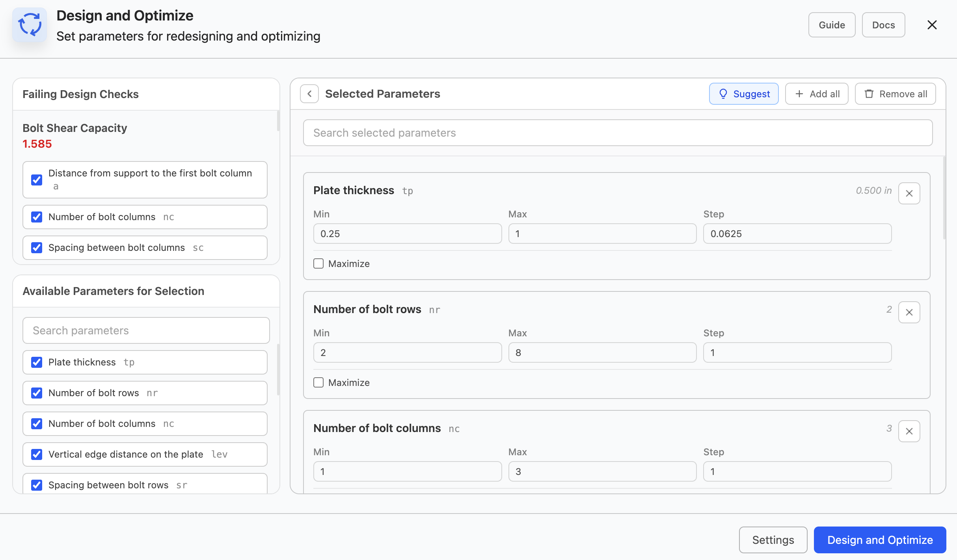This screenshot has height=560, width=957.
Task: Click the Number of bolt rows card title
Action: tap(367, 309)
